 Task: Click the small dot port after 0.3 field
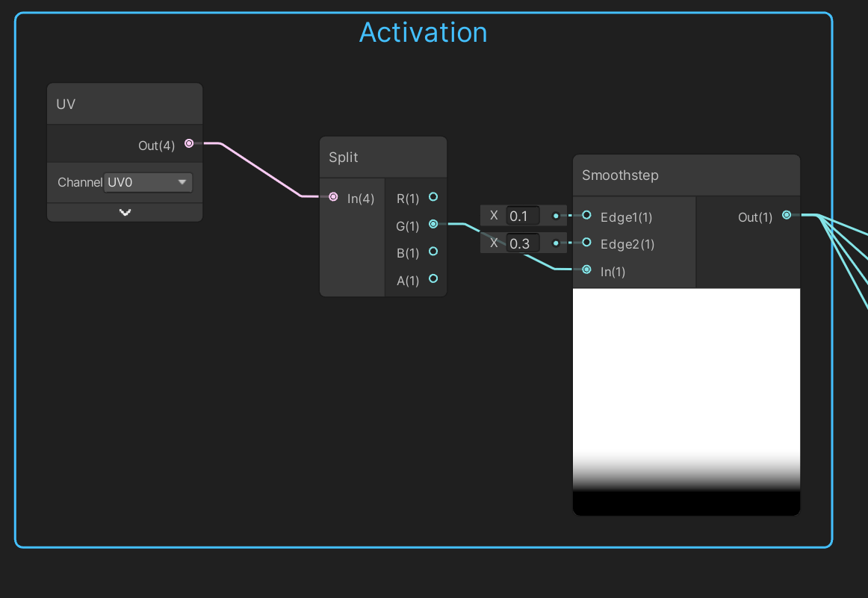click(556, 243)
